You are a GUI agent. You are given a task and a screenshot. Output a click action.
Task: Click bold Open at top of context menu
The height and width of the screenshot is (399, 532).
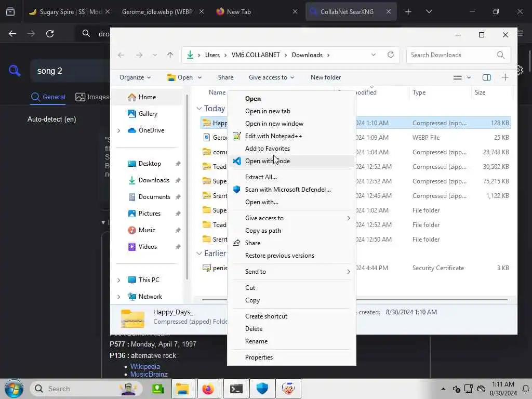(x=253, y=99)
